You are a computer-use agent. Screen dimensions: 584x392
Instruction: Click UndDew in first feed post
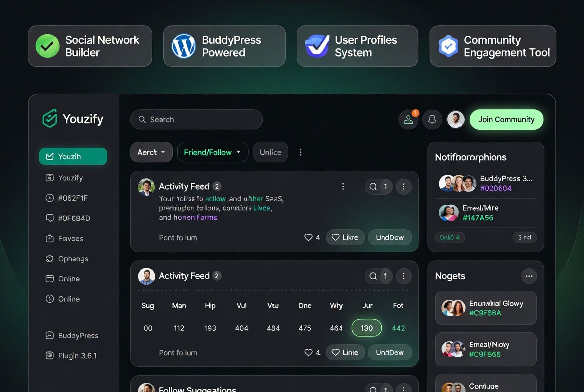(390, 237)
